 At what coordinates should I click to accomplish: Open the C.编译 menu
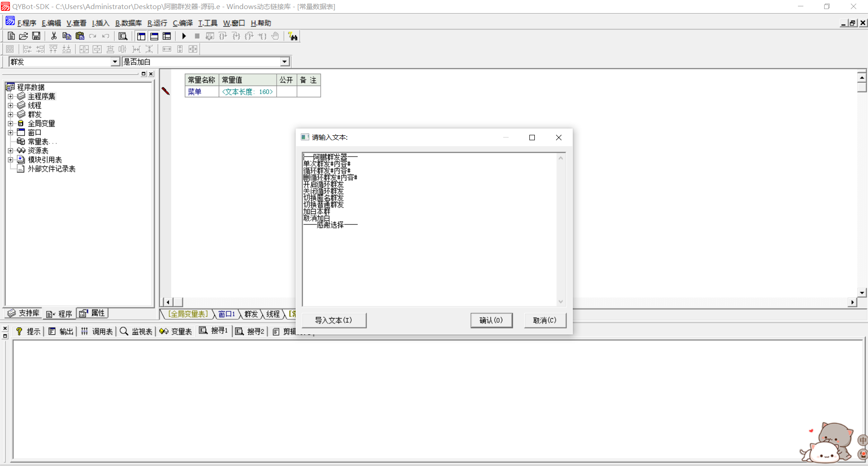click(x=183, y=23)
